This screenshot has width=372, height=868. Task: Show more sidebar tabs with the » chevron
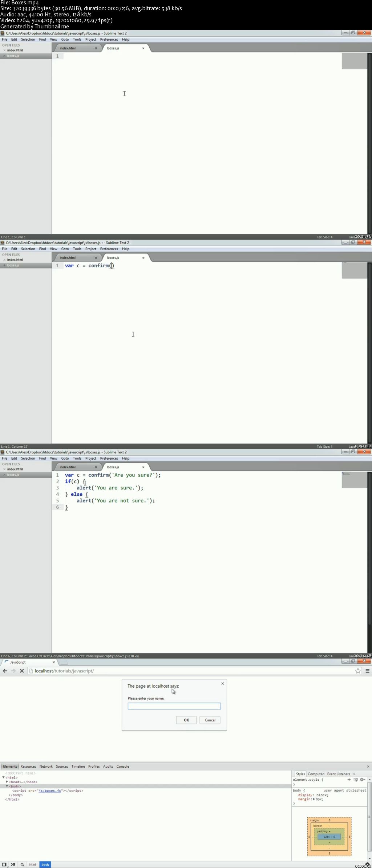[x=354, y=774]
